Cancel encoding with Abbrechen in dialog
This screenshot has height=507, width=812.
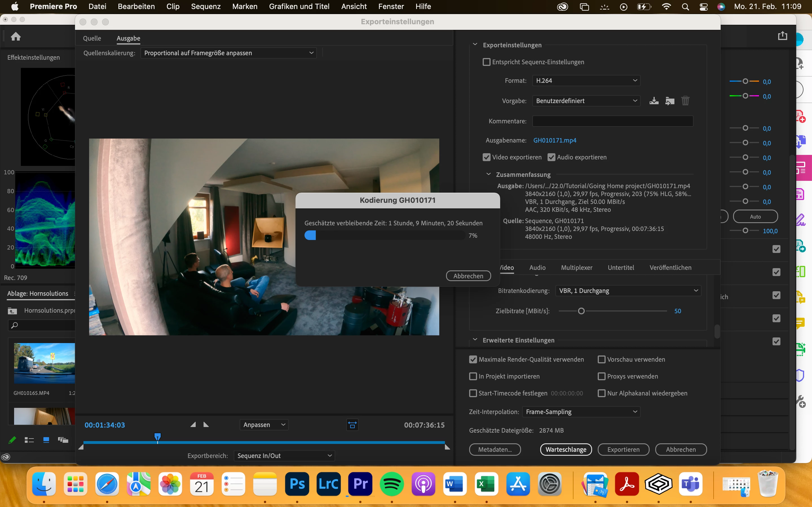pos(468,276)
